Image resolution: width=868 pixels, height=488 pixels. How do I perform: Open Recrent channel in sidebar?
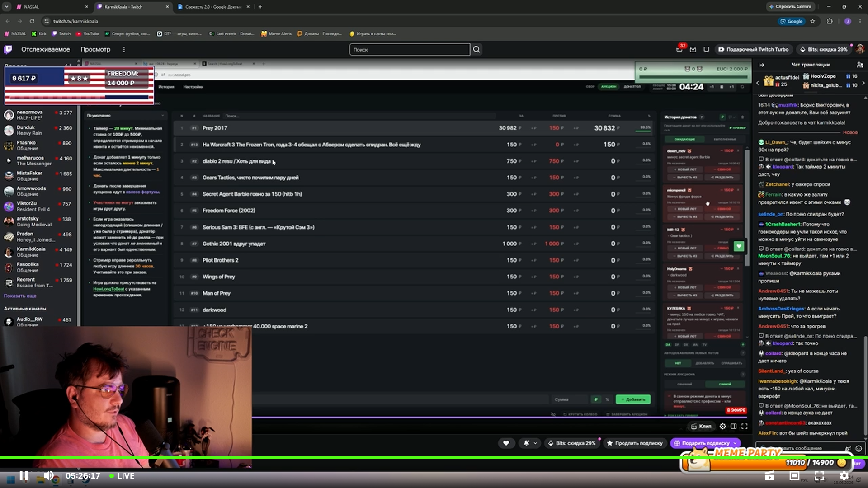(38, 282)
